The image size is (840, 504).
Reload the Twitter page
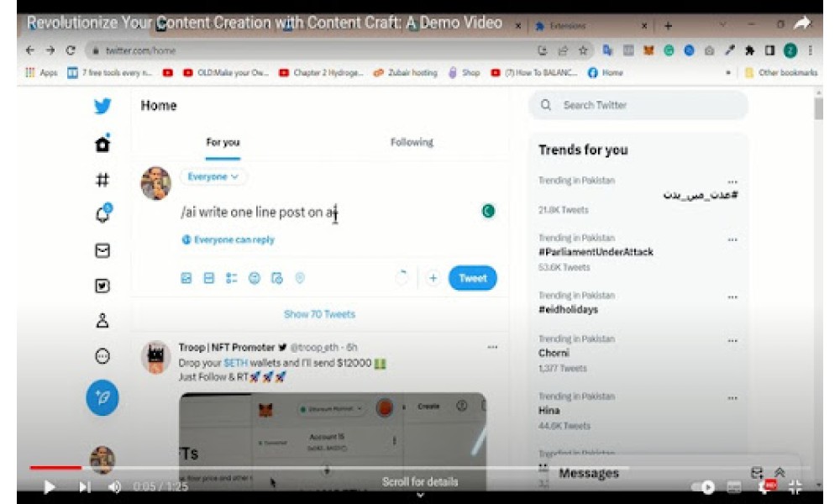71,50
